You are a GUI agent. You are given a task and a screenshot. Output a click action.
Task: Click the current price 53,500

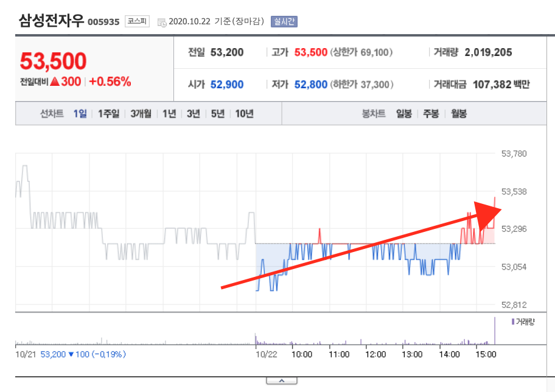pyautogui.click(x=53, y=61)
